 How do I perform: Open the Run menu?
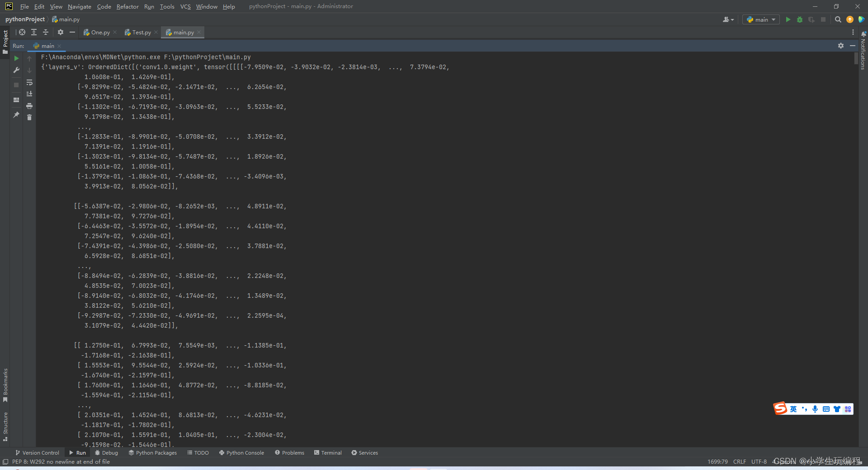(149, 6)
